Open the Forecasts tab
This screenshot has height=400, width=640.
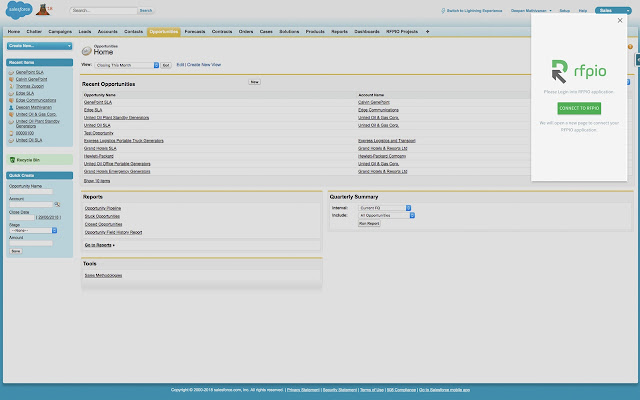[x=195, y=31]
